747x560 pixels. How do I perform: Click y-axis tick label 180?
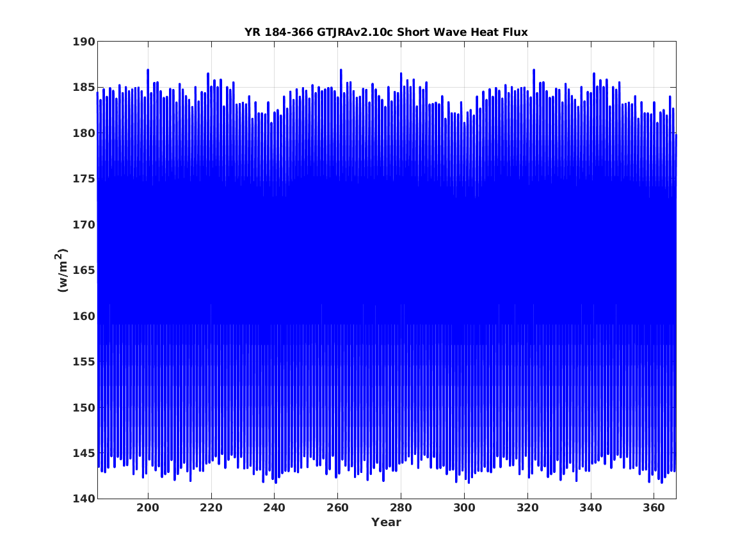click(83, 133)
